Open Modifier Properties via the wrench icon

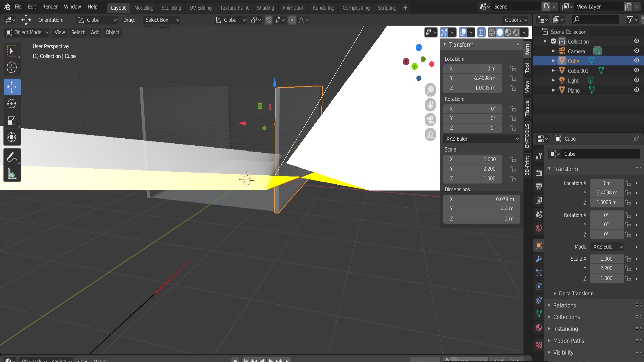click(x=538, y=259)
